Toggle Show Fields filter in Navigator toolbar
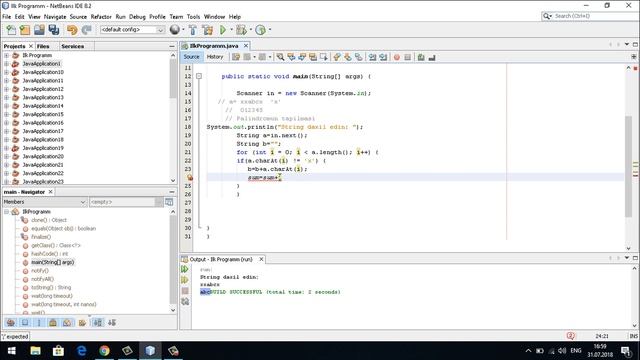The image size is (640, 360). (x=25, y=322)
